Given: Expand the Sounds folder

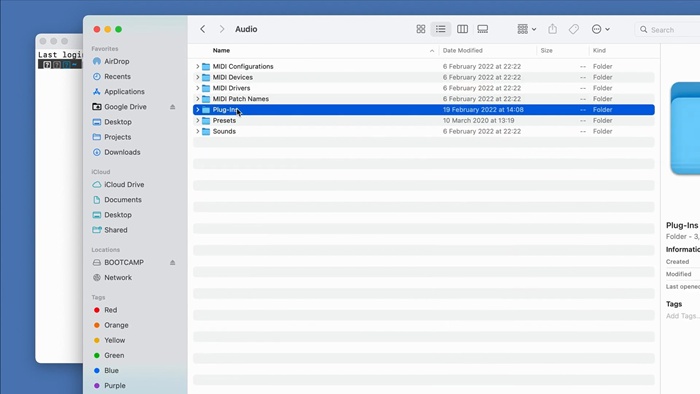Looking at the screenshot, I should click(198, 131).
